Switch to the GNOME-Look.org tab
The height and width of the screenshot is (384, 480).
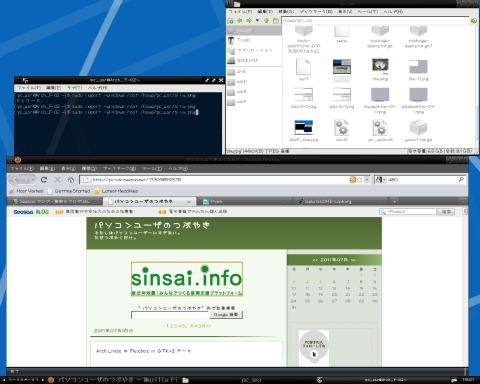(340, 201)
